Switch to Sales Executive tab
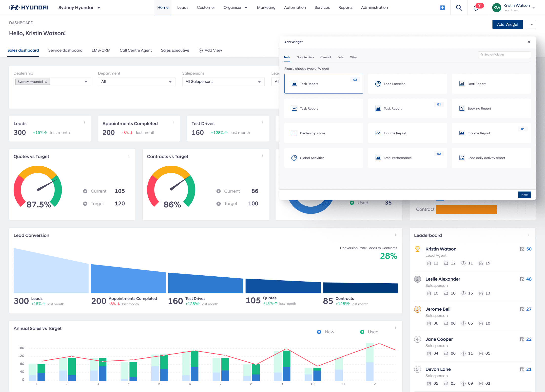Viewport: 545px width, 392px height. click(x=175, y=50)
